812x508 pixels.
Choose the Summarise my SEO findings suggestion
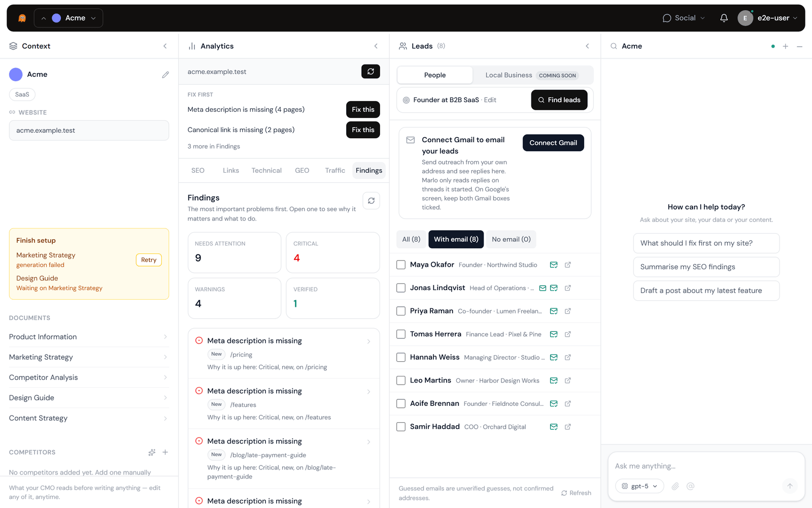pyautogui.click(x=706, y=267)
